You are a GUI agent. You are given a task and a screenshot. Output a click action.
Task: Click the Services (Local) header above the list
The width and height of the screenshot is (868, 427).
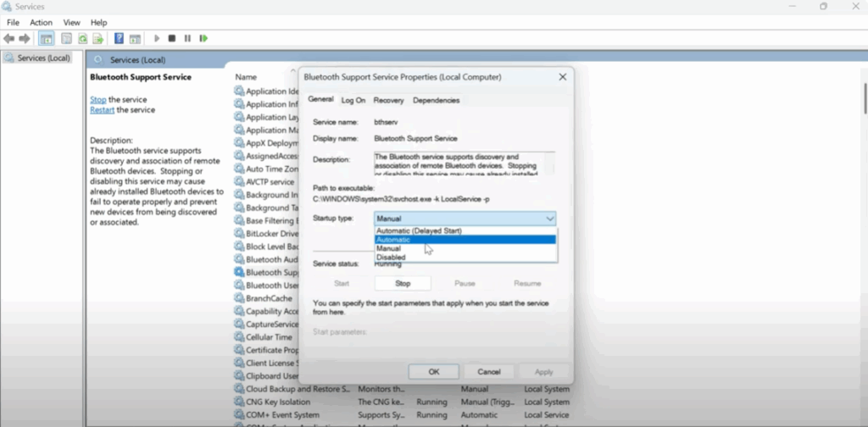coord(137,60)
